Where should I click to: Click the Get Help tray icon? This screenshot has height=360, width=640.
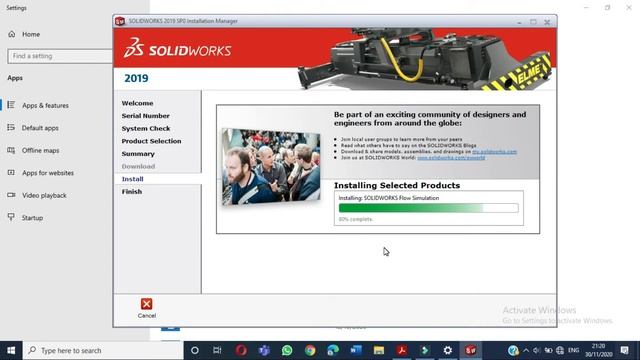pyautogui.click(x=513, y=350)
